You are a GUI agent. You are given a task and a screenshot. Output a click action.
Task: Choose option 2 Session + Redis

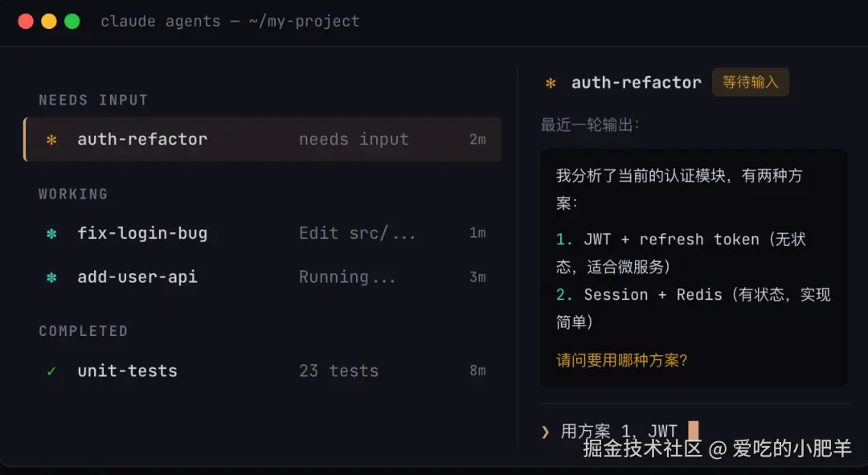click(693, 308)
